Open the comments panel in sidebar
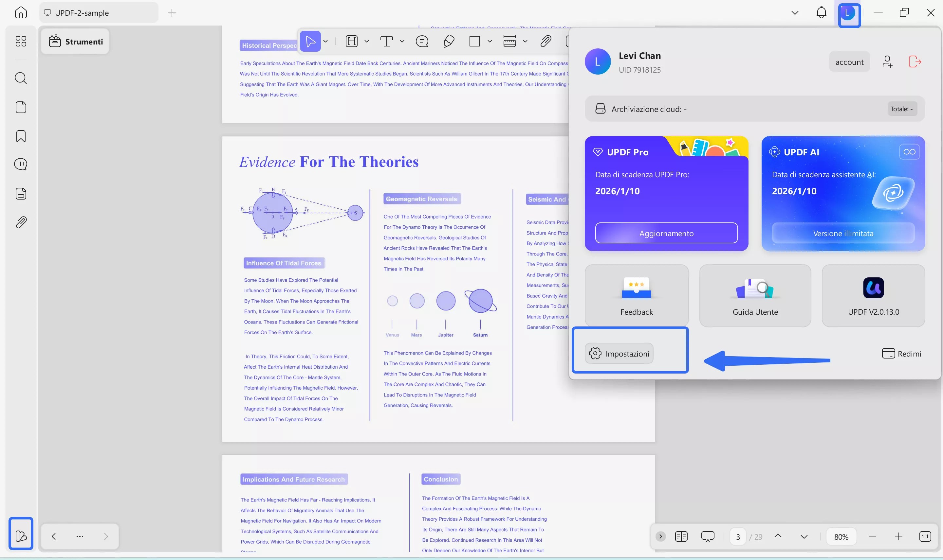This screenshot has width=943, height=560. [21, 164]
